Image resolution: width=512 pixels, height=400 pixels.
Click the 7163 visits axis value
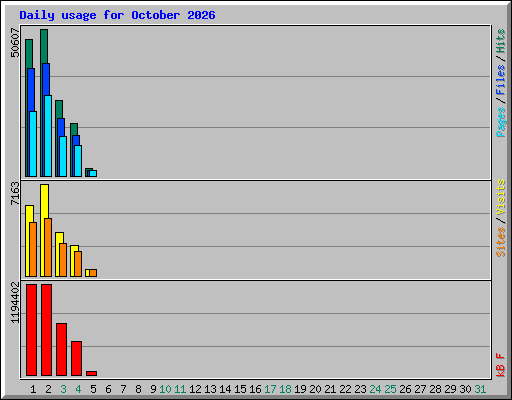(15, 193)
